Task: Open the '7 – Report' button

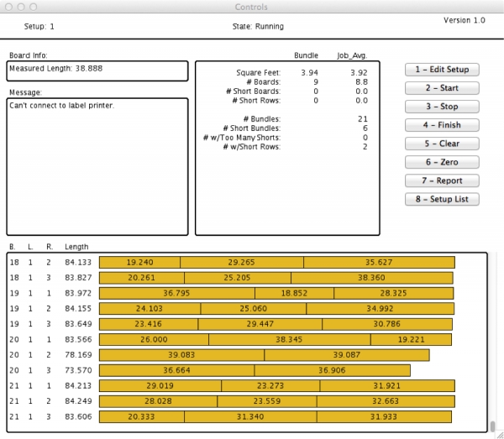Action: pyautogui.click(x=442, y=180)
